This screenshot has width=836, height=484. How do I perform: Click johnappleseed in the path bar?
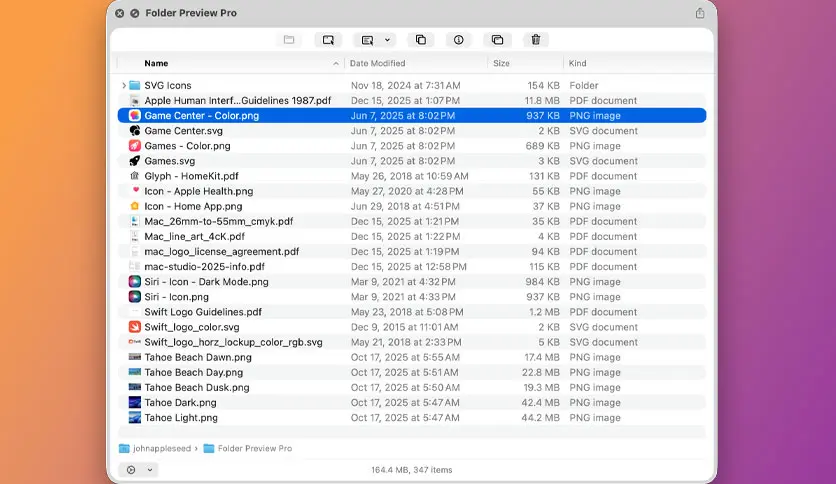(x=162, y=449)
